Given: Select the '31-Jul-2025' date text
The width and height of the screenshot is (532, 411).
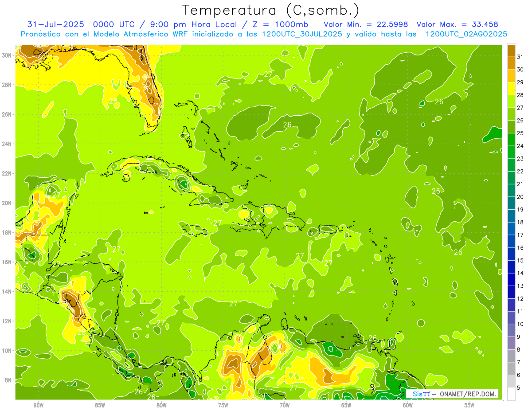Looking at the screenshot, I should click(x=57, y=24).
